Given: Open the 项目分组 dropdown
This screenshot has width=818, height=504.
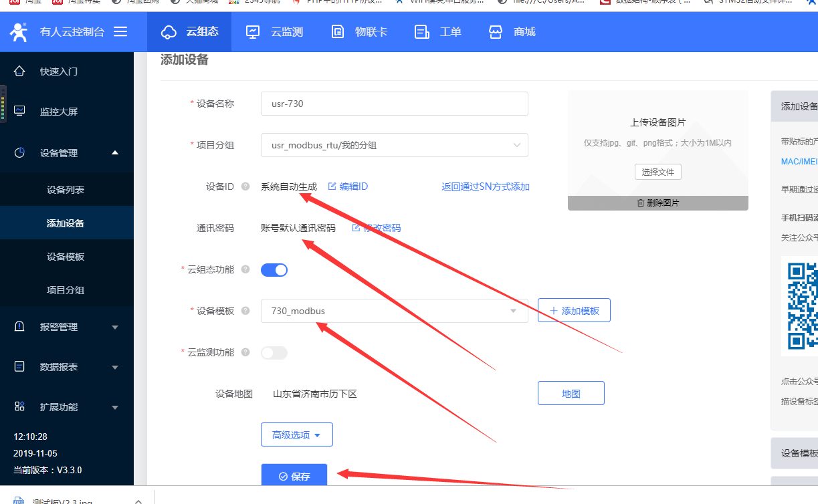Looking at the screenshot, I should tap(394, 145).
